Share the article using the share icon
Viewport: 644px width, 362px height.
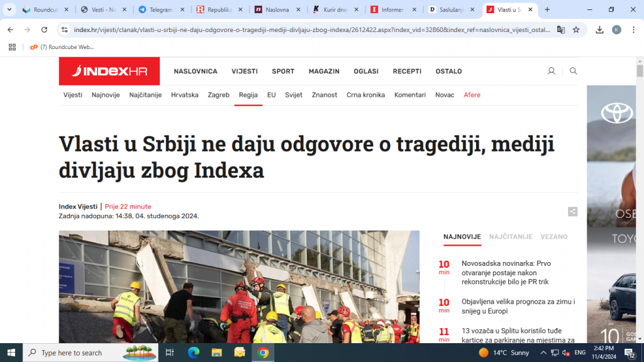572,212
